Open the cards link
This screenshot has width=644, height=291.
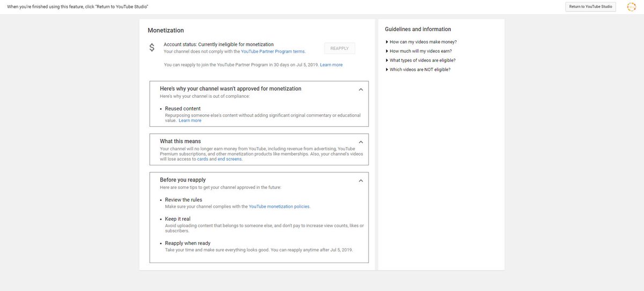[203, 159]
